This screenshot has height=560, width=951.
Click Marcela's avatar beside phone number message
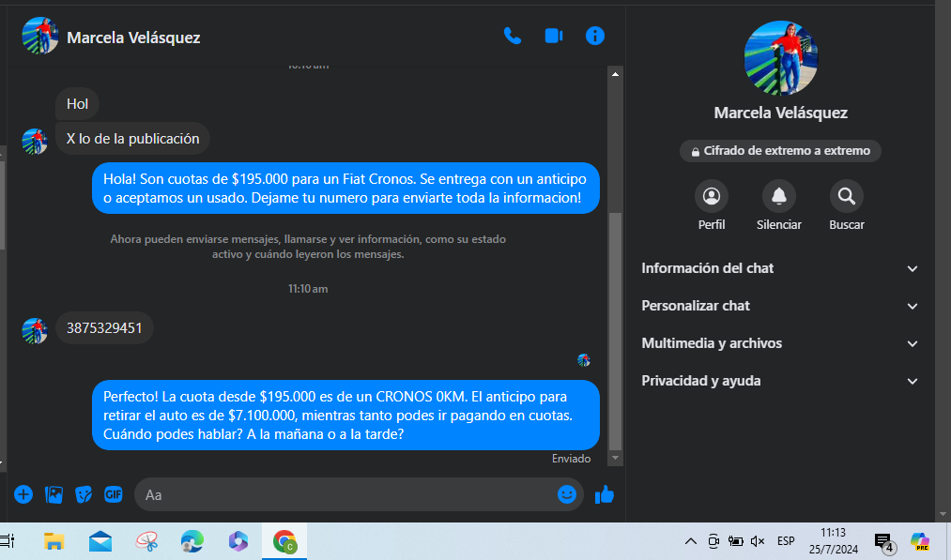[35, 331]
